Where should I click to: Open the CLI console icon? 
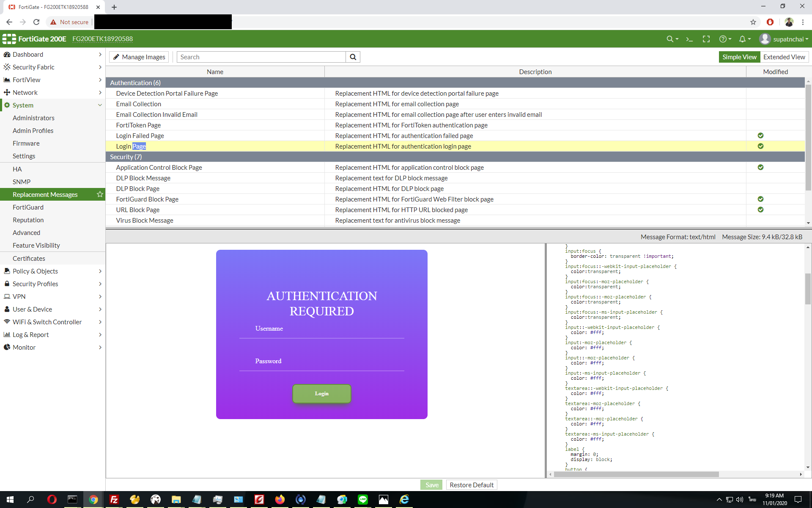tap(689, 39)
